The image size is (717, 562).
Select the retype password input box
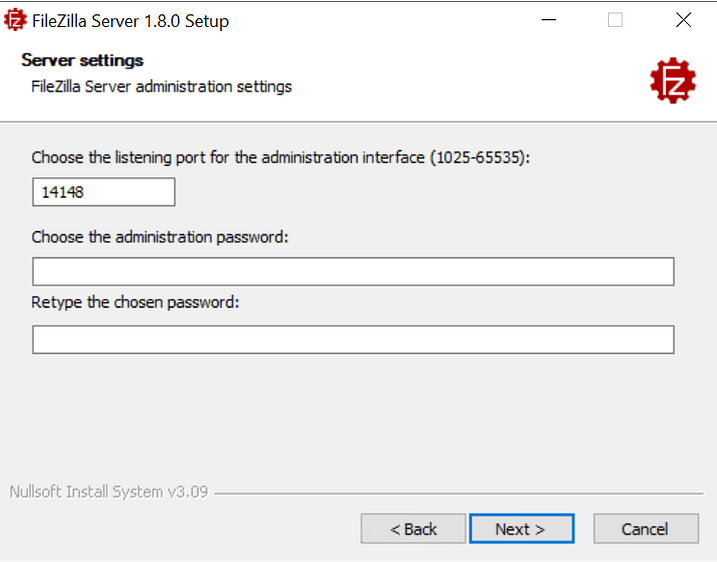[353, 340]
